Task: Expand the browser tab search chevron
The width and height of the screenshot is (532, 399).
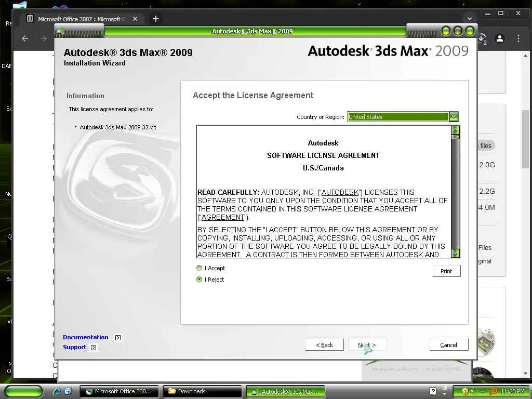Action: pyautogui.click(x=470, y=19)
